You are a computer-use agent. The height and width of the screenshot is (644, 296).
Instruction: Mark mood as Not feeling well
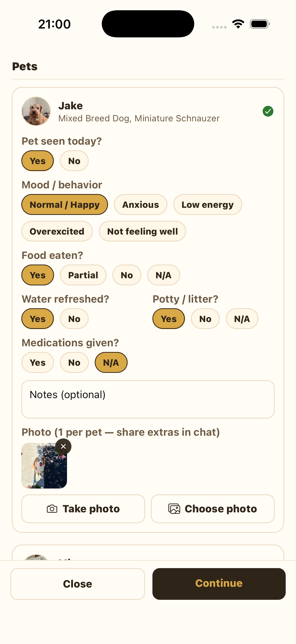[142, 231]
